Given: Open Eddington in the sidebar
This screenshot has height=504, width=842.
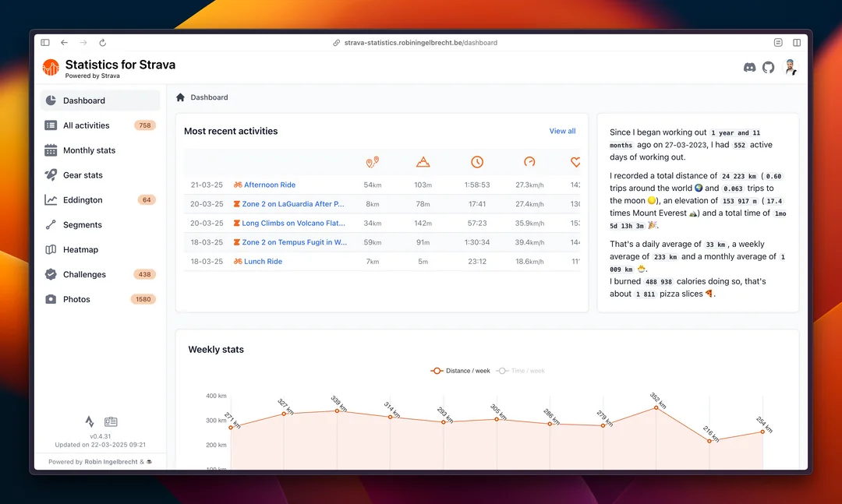Looking at the screenshot, I should 100,199.
